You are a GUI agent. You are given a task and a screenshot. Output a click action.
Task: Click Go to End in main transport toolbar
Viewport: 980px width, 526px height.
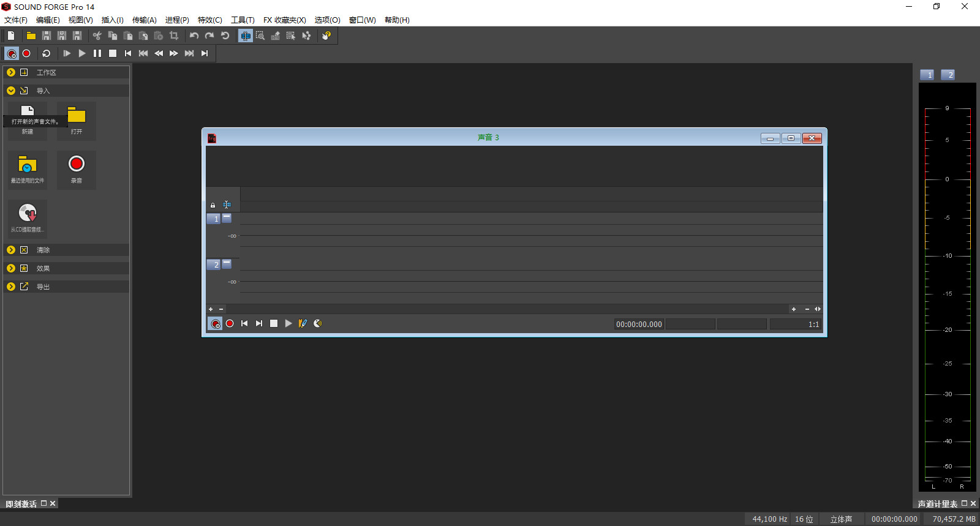(205, 53)
